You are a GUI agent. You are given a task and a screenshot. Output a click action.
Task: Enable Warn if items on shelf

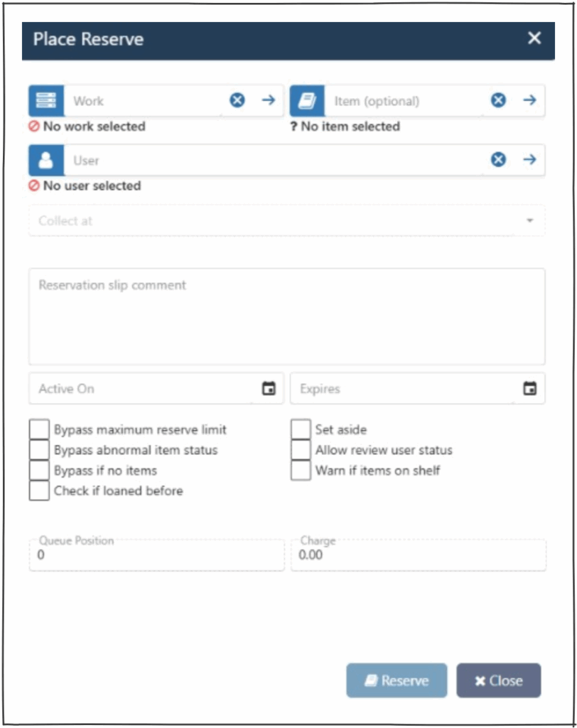pyautogui.click(x=301, y=470)
